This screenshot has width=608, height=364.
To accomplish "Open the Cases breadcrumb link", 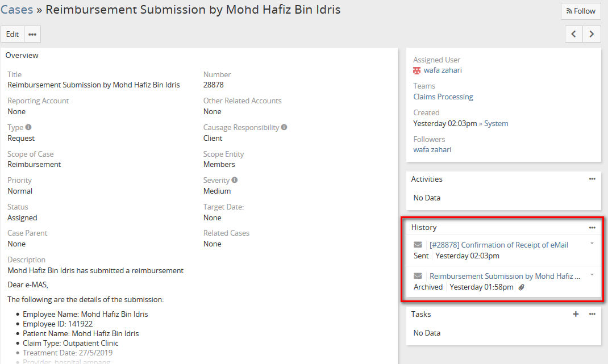I will (16, 10).
